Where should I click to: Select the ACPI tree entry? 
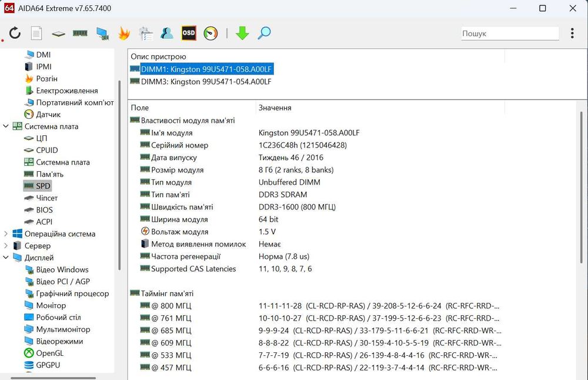(x=44, y=222)
